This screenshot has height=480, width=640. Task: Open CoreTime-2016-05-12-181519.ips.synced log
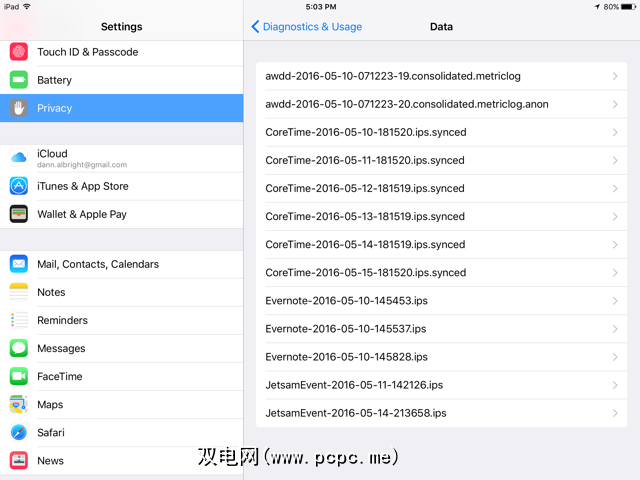tap(442, 189)
